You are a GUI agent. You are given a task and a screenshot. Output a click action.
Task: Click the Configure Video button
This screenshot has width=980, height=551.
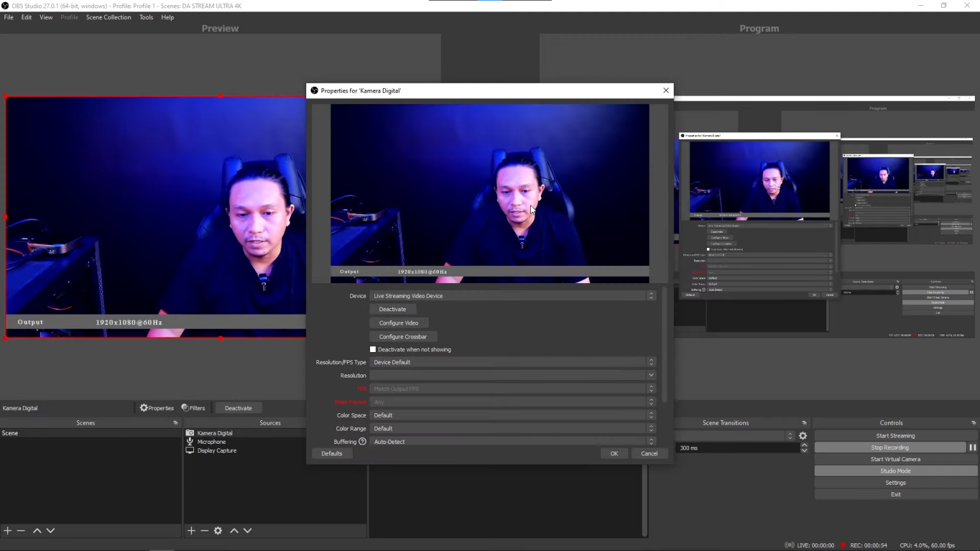pyautogui.click(x=399, y=323)
